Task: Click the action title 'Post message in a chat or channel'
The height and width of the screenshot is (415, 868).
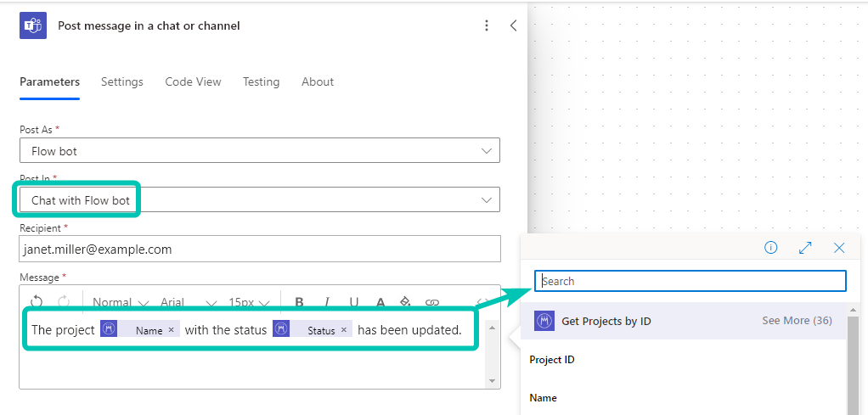Action: coord(149,25)
